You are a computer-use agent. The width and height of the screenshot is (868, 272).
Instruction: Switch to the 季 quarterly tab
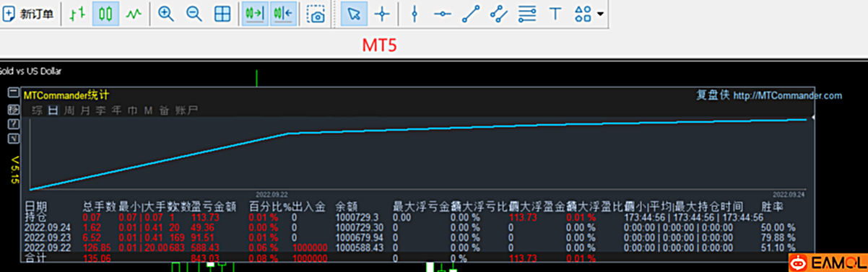point(100,110)
